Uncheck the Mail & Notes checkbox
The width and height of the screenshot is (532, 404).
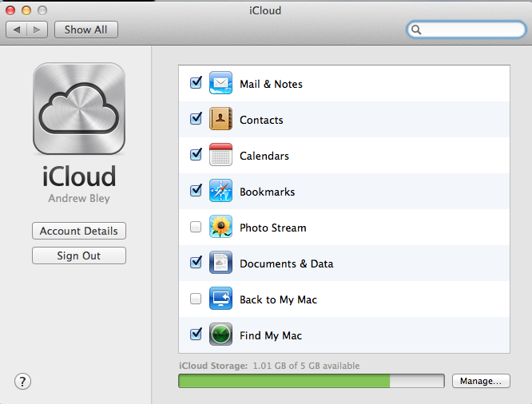(x=196, y=82)
